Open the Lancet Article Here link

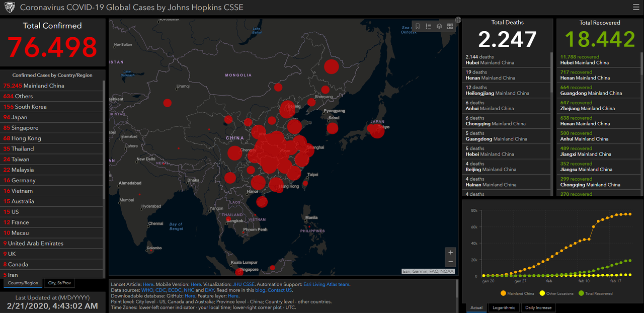[148, 284]
